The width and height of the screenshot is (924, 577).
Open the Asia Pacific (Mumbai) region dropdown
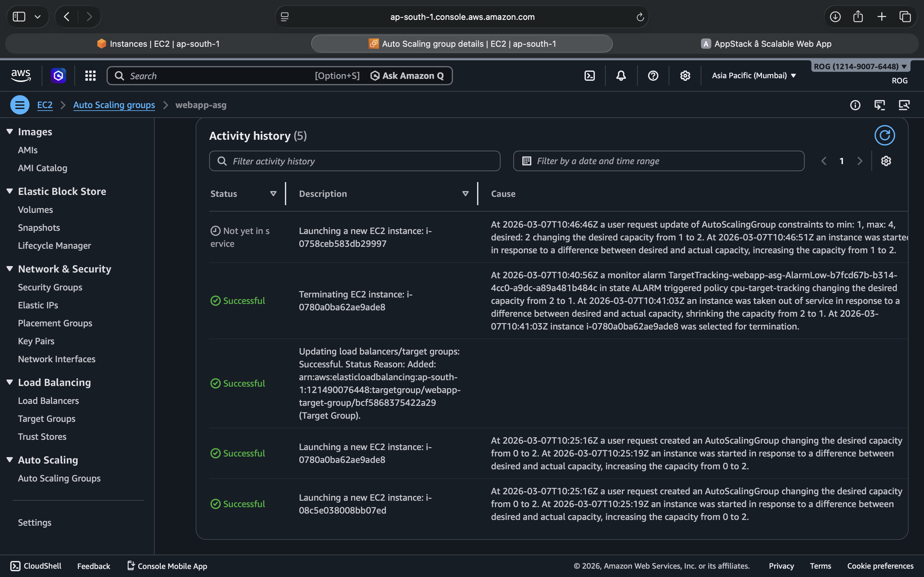point(754,76)
